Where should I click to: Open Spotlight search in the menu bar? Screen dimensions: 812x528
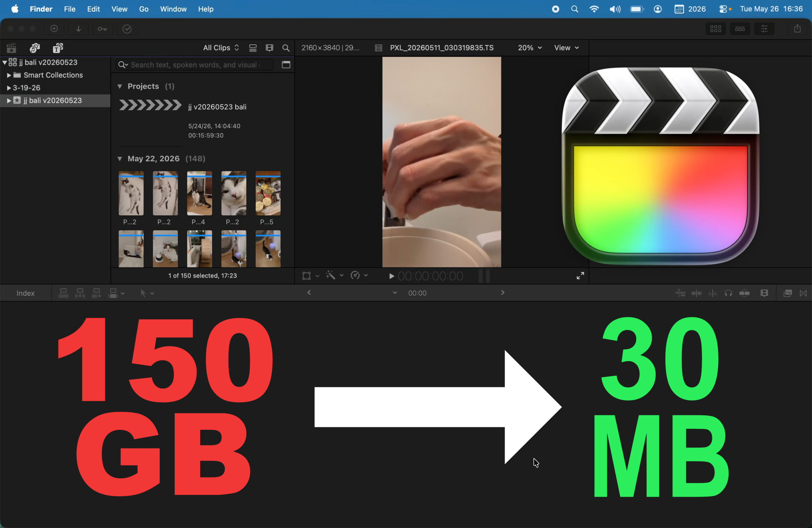[x=574, y=9]
